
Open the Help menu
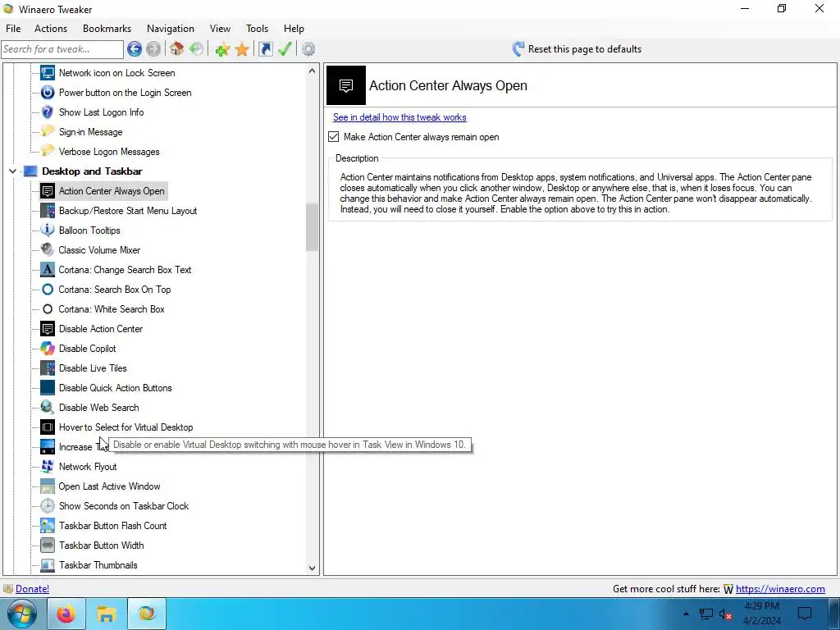tap(294, 29)
